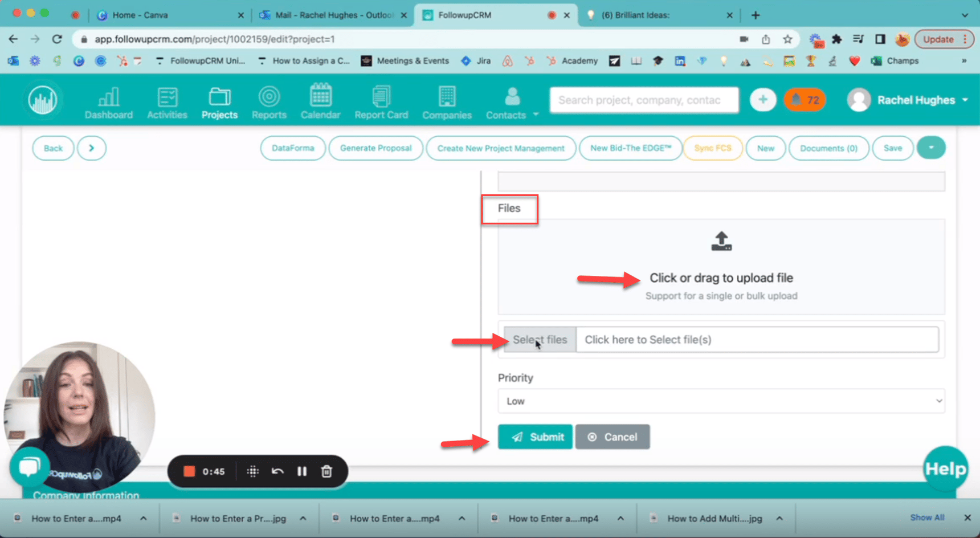The height and width of the screenshot is (538, 980).
Task: Click the plus button to create new item
Action: tap(762, 100)
